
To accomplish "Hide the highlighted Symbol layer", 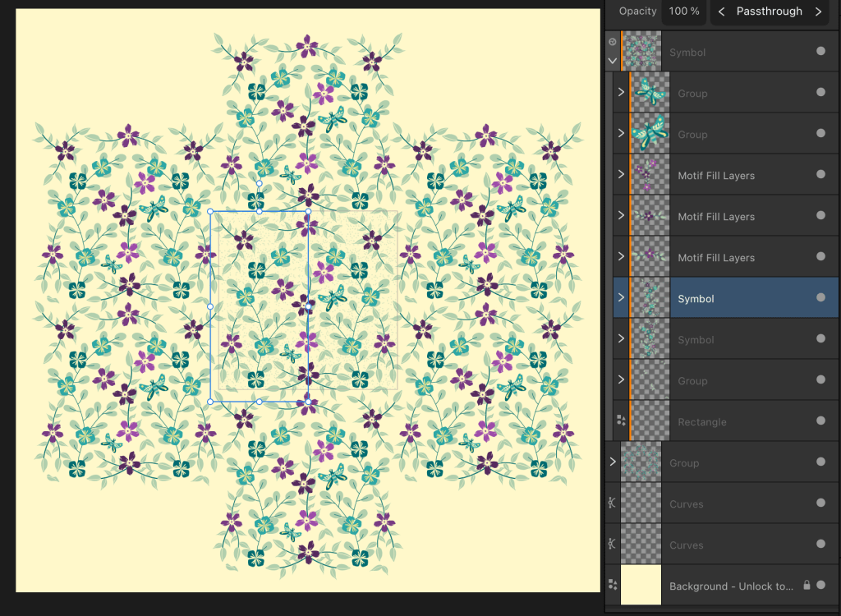I will [820, 298].
